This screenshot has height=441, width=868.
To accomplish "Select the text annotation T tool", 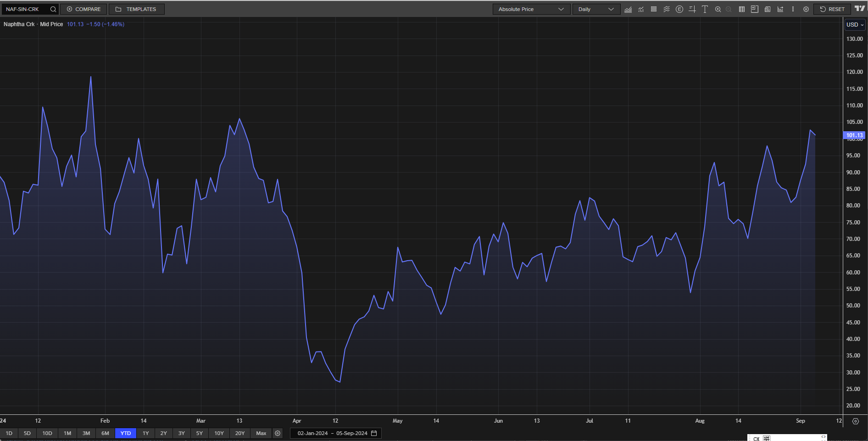I will (705, 9).
